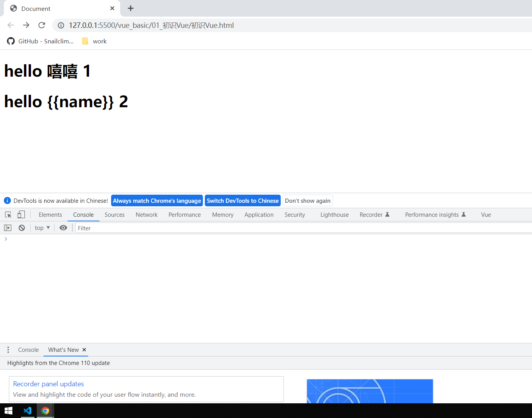Open the Recorder panel tab
This screenshot has height=418, width=532.
(374, 215)
